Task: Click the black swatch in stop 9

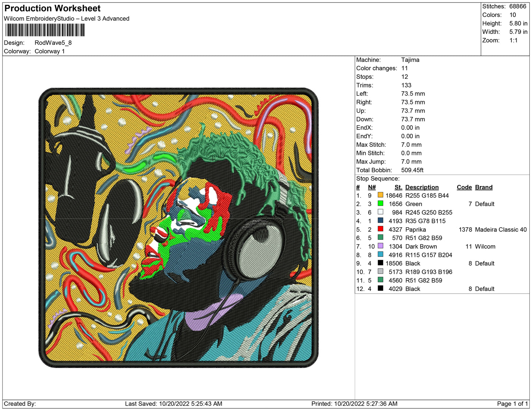Action: tap(380, 263)
